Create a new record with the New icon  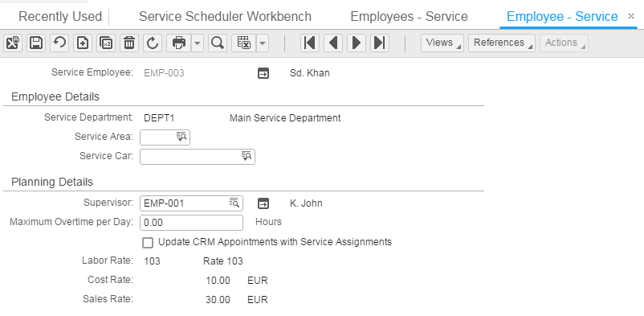83,43
